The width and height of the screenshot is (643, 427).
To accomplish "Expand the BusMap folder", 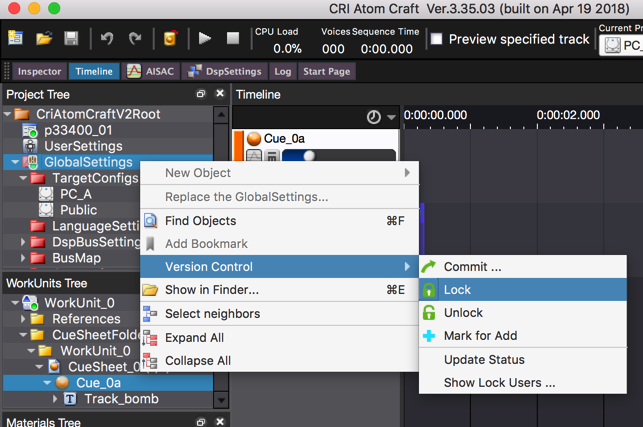I will click(x=25, y=258).
